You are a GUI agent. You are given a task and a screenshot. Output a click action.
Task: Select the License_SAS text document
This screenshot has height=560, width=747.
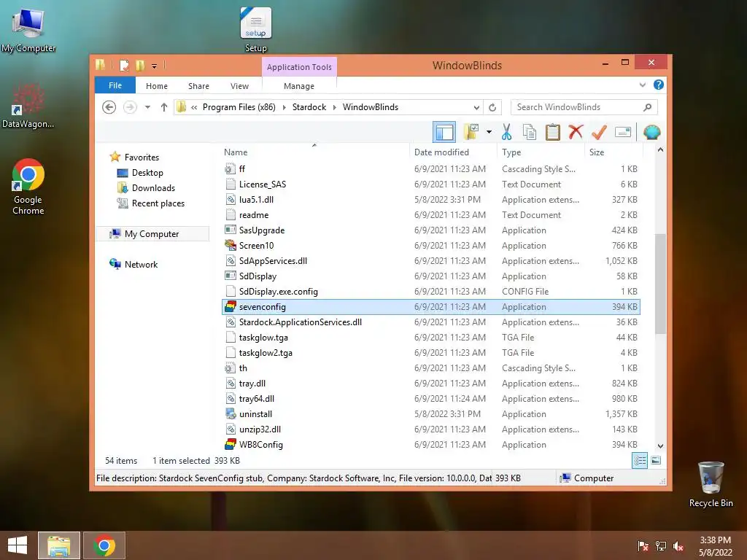(431, 184)
